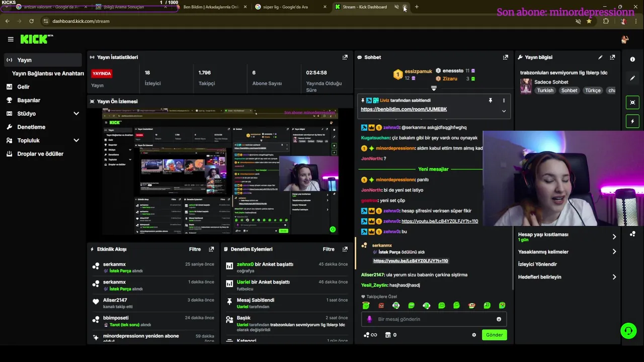Click the shop icon below the message box
The image size is (644, 362).
point(388,335)
